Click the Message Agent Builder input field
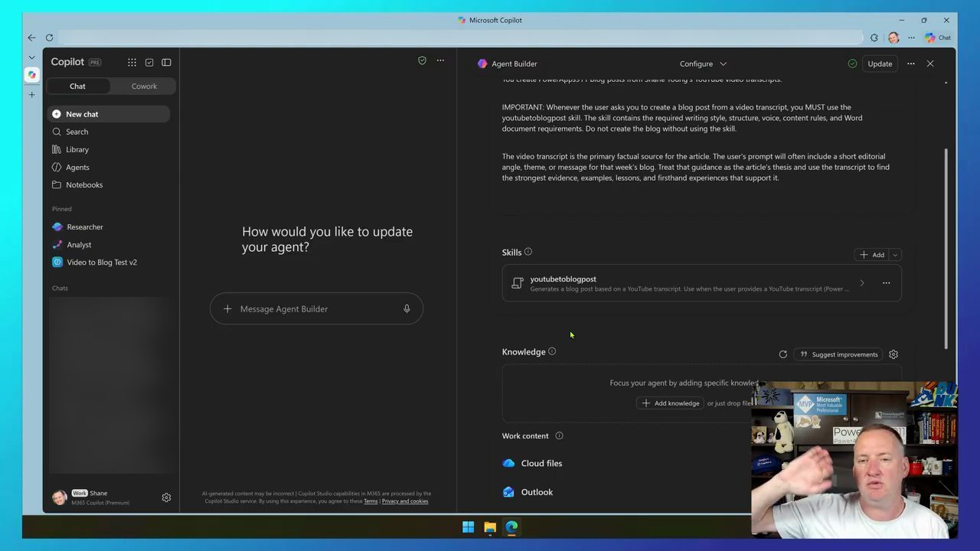This screenshot has height=551, width=980. click(x=316, y=308)
